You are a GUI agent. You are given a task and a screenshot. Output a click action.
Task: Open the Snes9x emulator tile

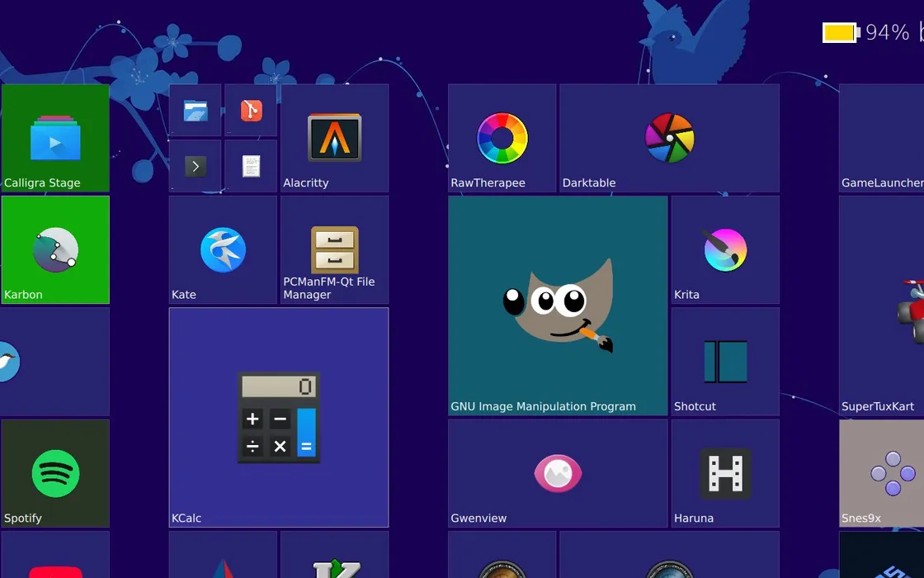coord(881,472)
